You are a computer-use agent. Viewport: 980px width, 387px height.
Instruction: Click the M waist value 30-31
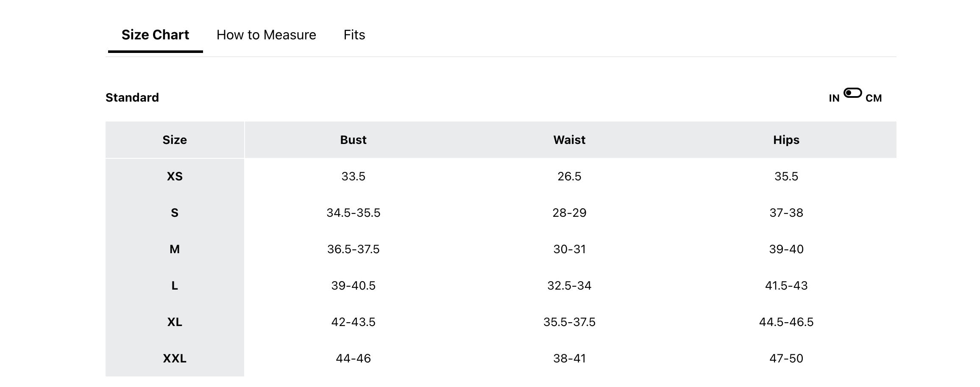click(569, 249)
